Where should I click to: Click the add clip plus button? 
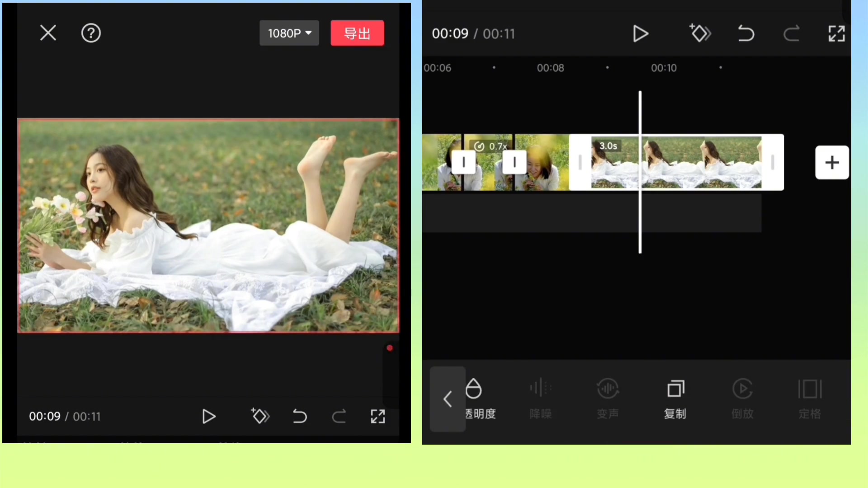click(832, 162)
